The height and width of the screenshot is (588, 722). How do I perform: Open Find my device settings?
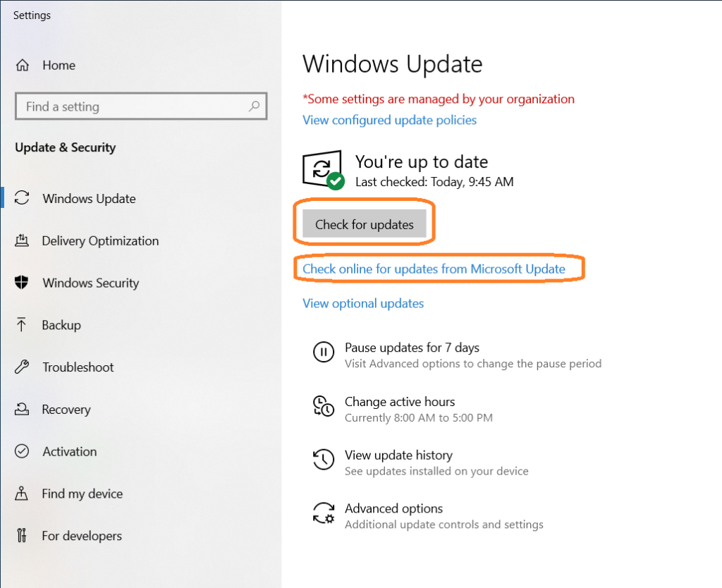point(22,494)
